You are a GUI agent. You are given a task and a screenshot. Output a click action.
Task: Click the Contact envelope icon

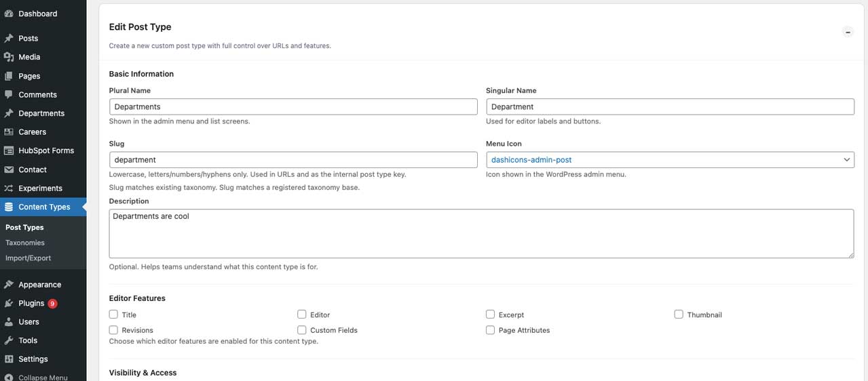[x=9, y=169]
